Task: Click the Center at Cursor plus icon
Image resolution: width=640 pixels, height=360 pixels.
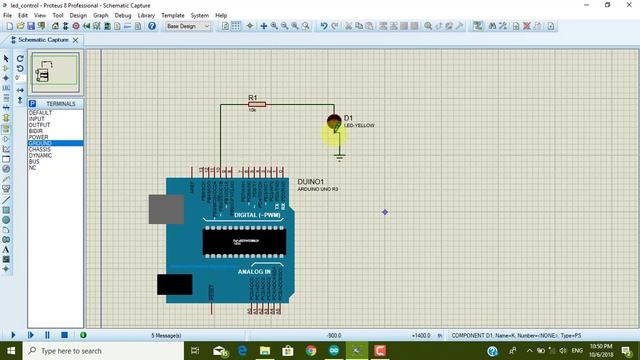Action: click(x=264, y=26)
